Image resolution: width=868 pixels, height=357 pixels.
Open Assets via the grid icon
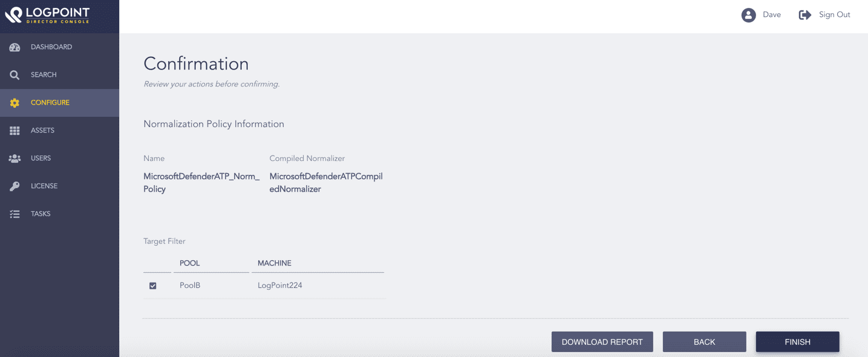(15, 130)
